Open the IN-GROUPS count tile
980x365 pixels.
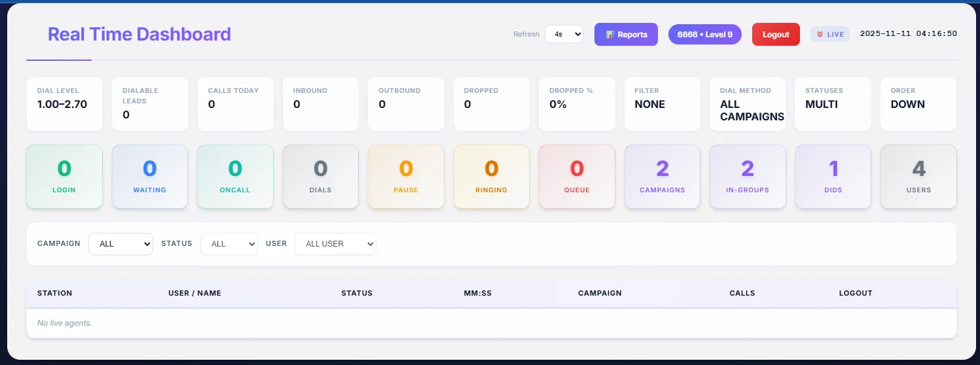pos(748,177)
